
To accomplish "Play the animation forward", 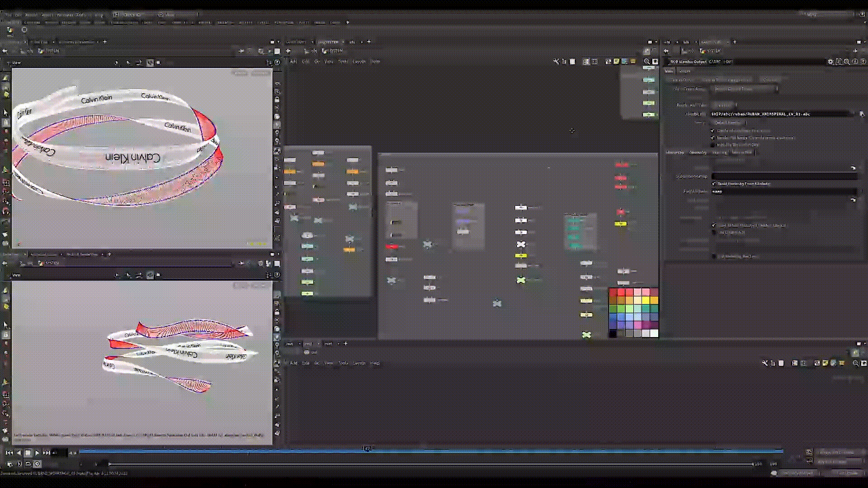I will [x=37, y=452].
